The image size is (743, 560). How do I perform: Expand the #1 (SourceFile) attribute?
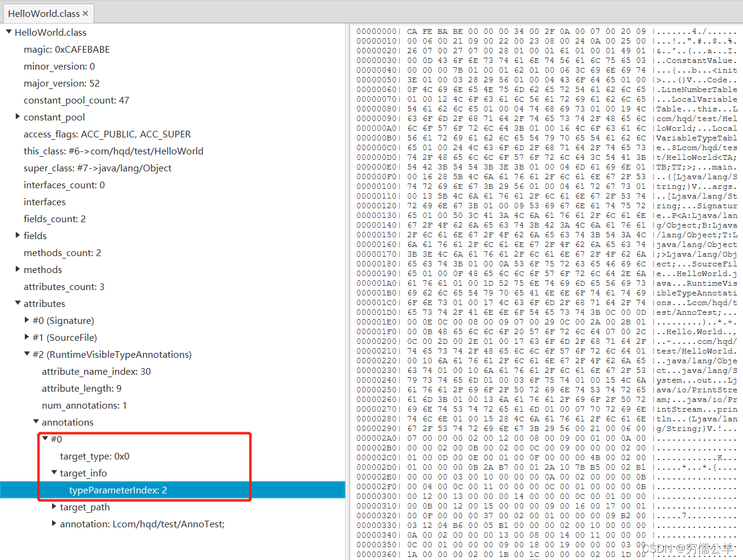click(27, 337)
